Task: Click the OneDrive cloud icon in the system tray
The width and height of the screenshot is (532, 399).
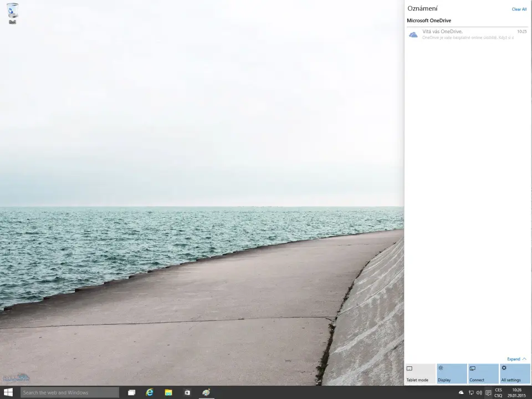Action: (461, 392)
